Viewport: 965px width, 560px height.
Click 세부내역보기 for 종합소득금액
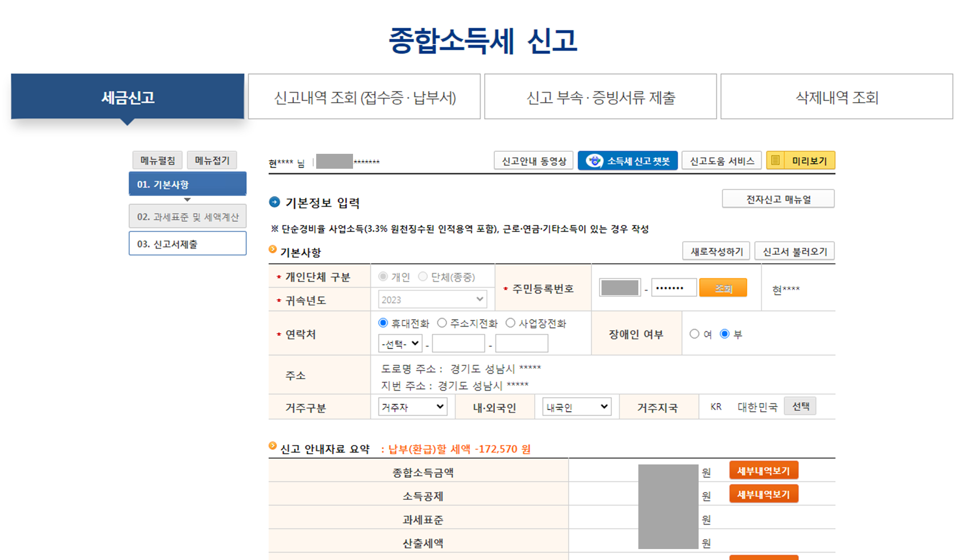[x=763, y=470]
